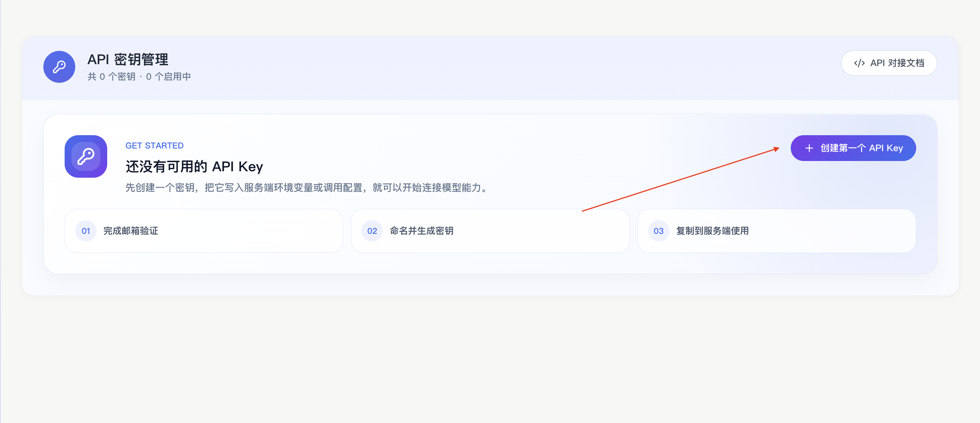Viewport: 980px width, 423px height.
Task: Select step 02 命名并生成密钥 card
Action: pos(490,231)
